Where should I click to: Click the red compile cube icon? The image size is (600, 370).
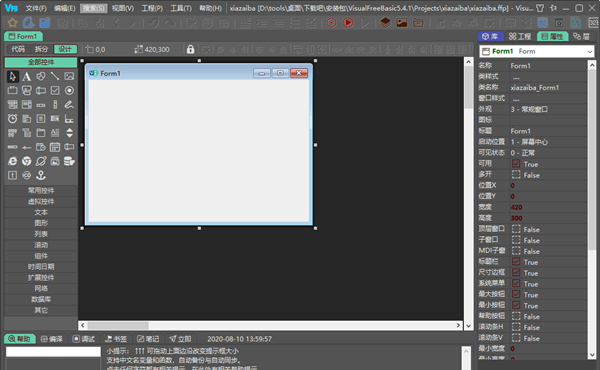coord(331,23)
